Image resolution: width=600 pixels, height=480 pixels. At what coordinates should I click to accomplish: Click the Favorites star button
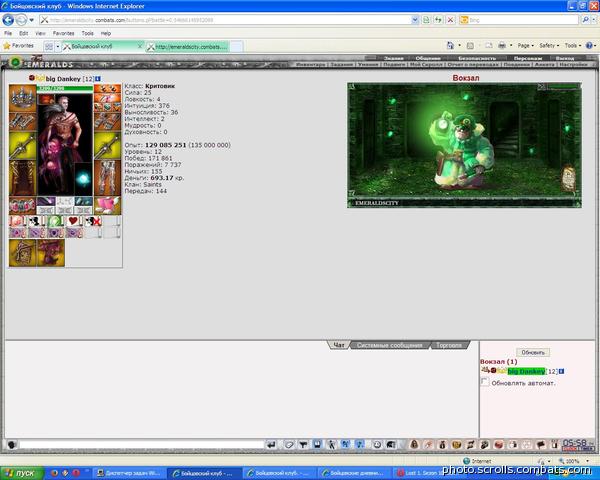tap(19, 46)
